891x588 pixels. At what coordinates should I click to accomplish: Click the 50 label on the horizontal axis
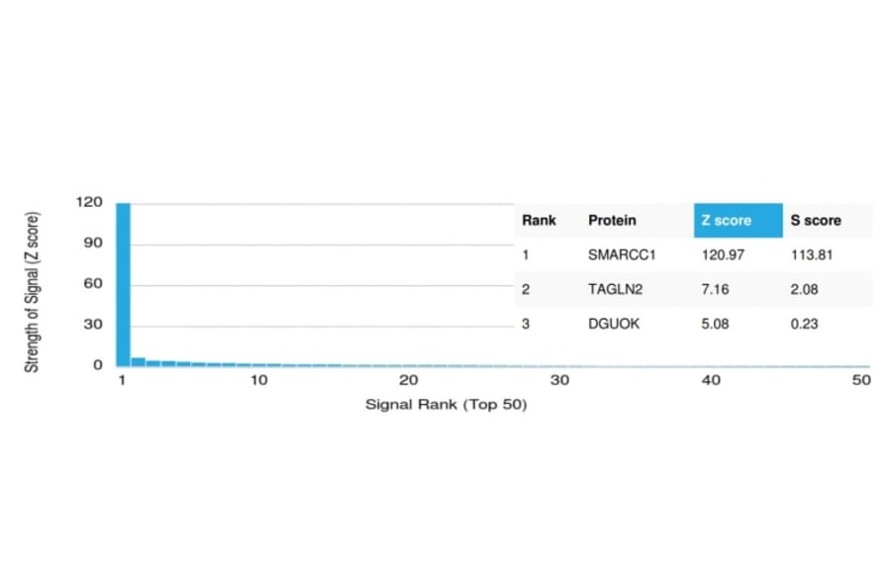coord(861,381)
